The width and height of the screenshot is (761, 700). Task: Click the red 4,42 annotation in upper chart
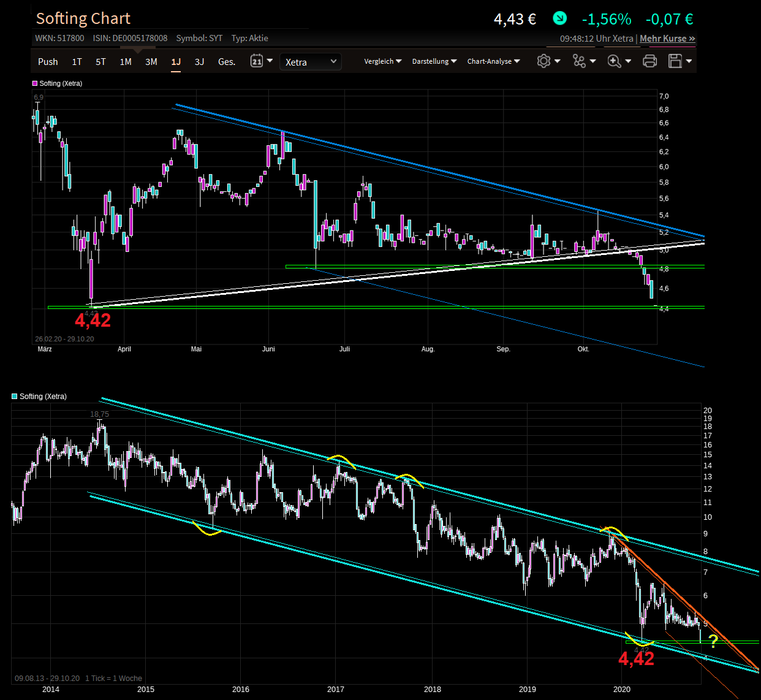click(x=93, y=320)
